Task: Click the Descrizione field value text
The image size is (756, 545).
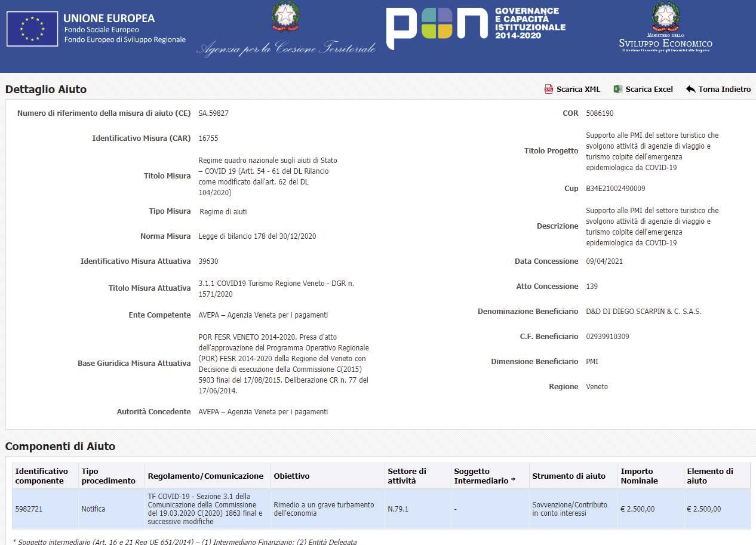Action: 652,227
